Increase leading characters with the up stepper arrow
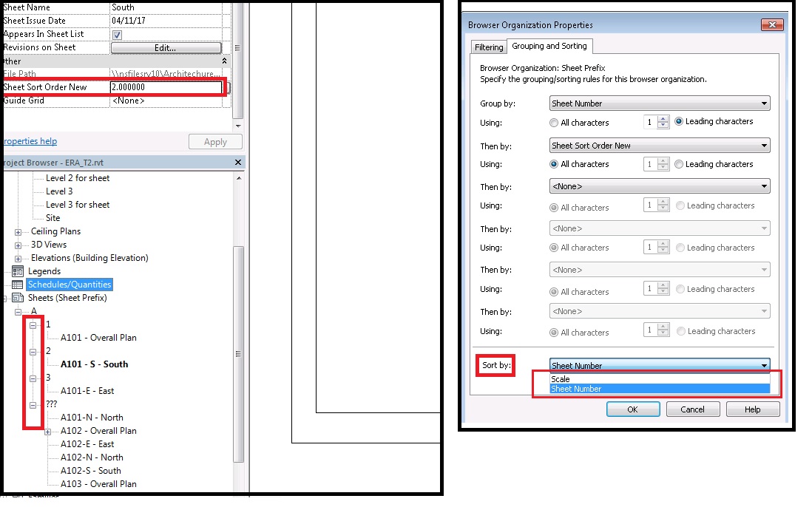Viewport: 812px width, 507px height. pyautogui.click(x=663, y=118)
